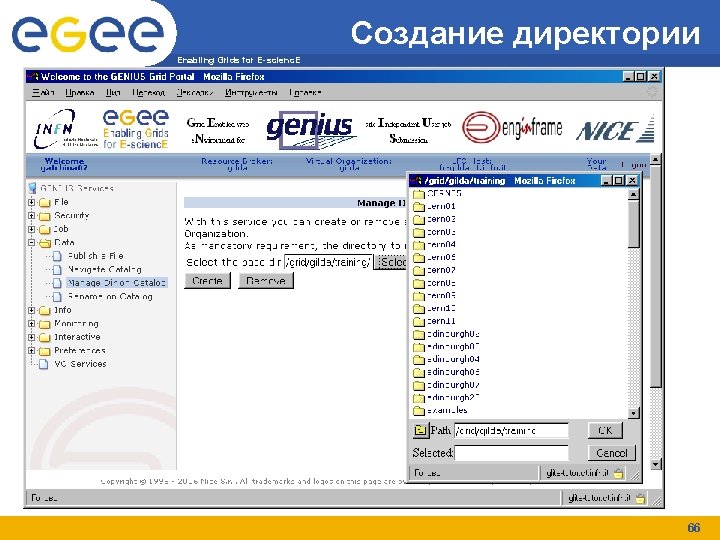Open the Переход menu
Viewport: 720px width, 540px height.
tap(148, 93)
